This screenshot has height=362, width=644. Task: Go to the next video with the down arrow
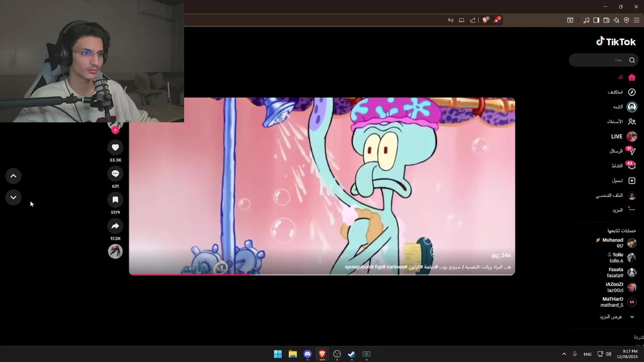(x=14, y=197)
